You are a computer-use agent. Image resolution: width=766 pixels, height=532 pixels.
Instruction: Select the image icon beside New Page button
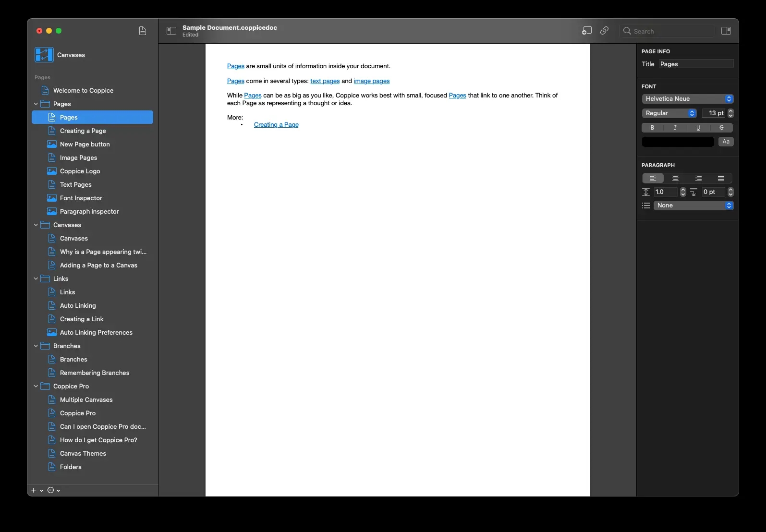click(52, 144)
